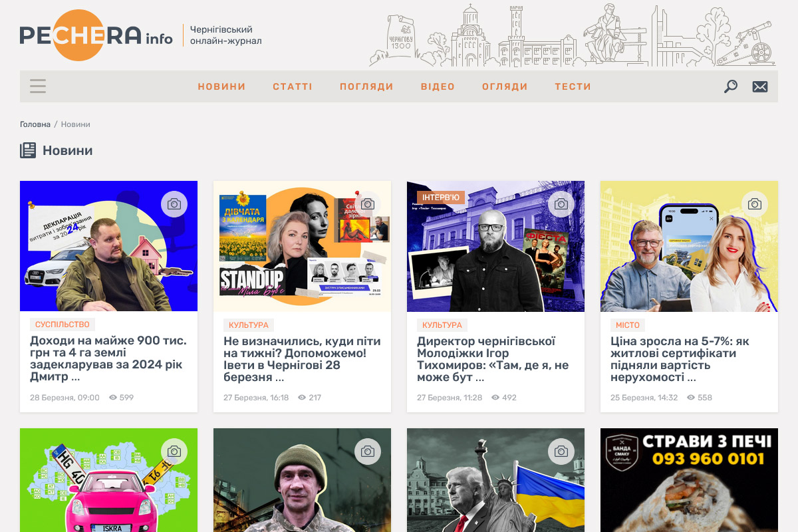Open the hamburger menu icon
The width and height of the screenshot is (798, 532).
(x=38, y=86)
